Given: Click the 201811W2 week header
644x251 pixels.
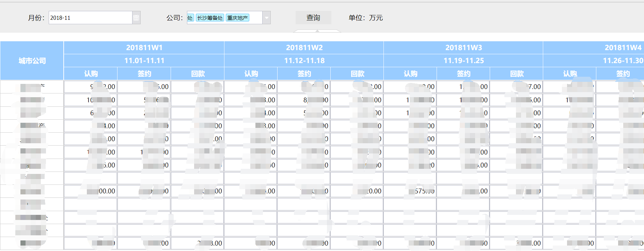Looking at the screenshot, I should pos(304,48).
